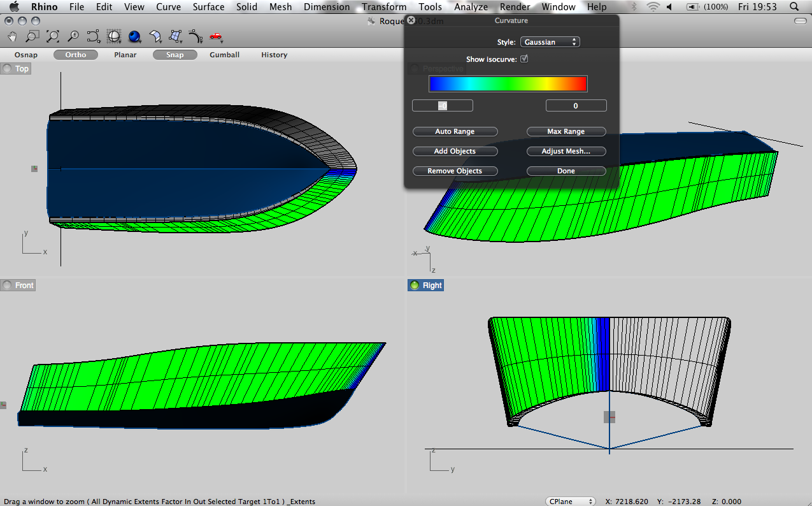
Task: Open the Perspective viewport title menu
Action: point(436,68)
